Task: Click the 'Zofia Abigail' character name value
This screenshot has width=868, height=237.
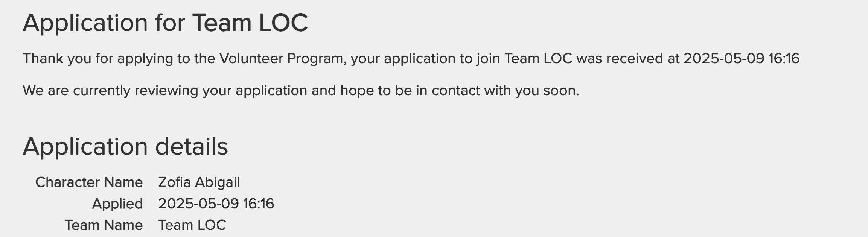Action: [x=199, y=182]
